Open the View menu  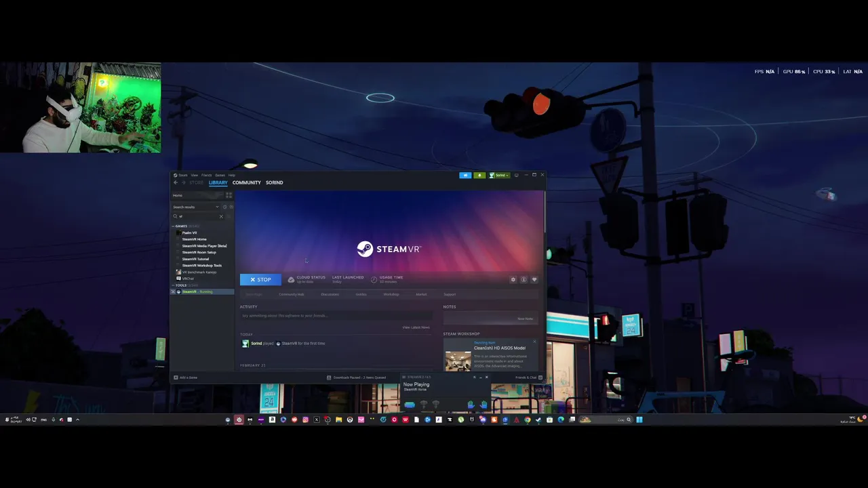[x=194, y=175]
